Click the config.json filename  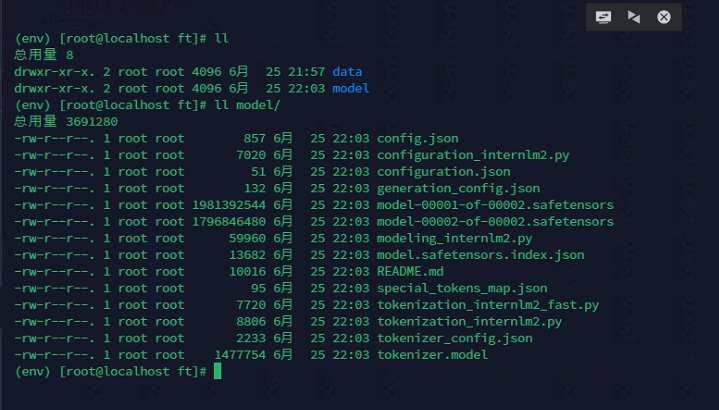pyautogui.click(x=418, y=139)
